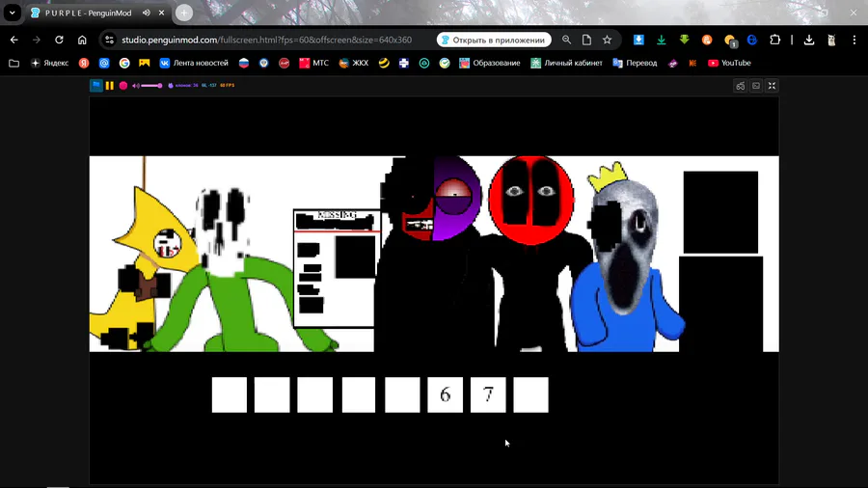The width and height of the screenshot is (868, 488).
Task: Open the ЖКХ bookmark
Action: point(354,63)
